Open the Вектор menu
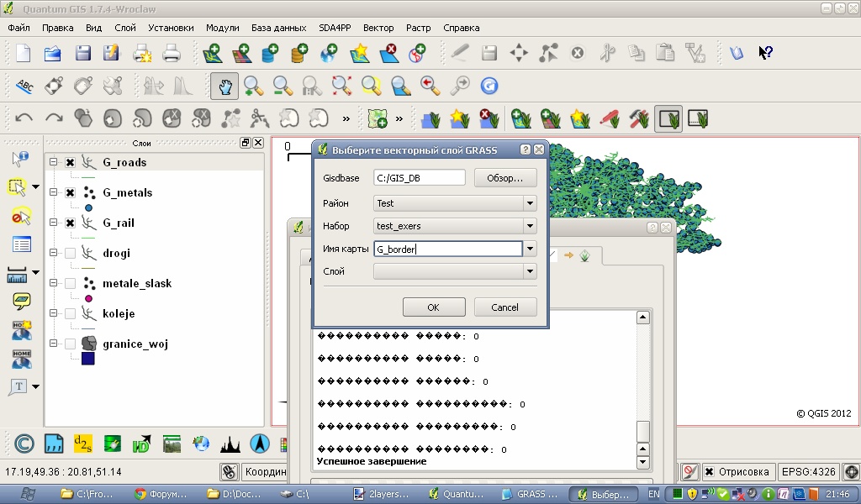The height and width of the screenshot is (504, 861). point(378,28)
